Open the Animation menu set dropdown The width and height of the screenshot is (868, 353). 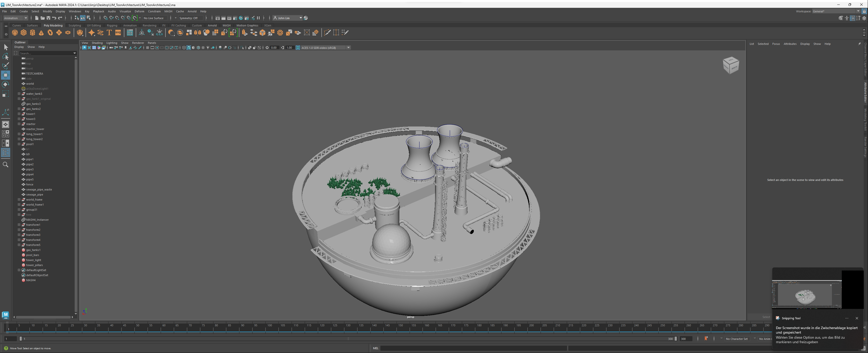click(x=15, y=18)
